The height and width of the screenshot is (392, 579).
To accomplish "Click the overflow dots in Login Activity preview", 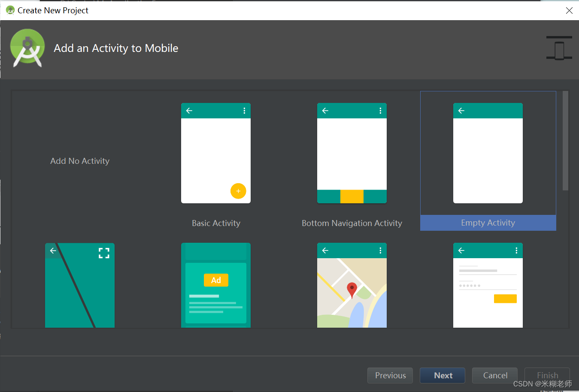I will (x=516, y=250).
